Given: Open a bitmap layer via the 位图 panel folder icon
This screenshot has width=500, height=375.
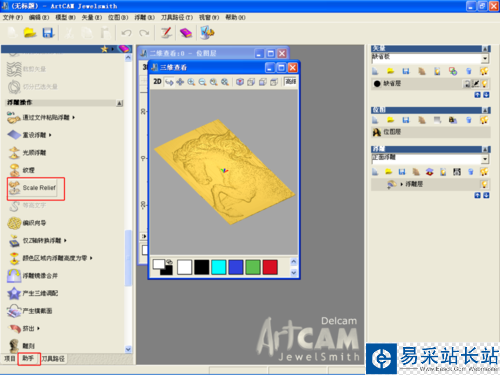Looking at the screenshot, I should tap(390, 120).
